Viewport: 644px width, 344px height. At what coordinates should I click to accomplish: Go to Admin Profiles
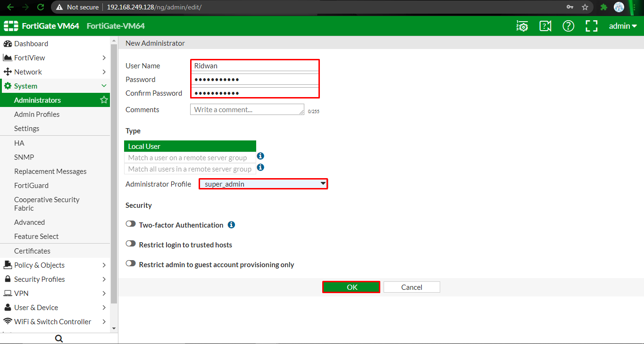(x=37, y=114)
